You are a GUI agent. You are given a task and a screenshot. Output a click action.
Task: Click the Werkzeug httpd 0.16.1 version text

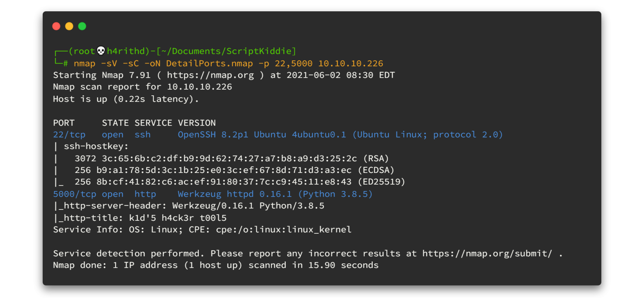pyautogui.click(x=235, y=194)
